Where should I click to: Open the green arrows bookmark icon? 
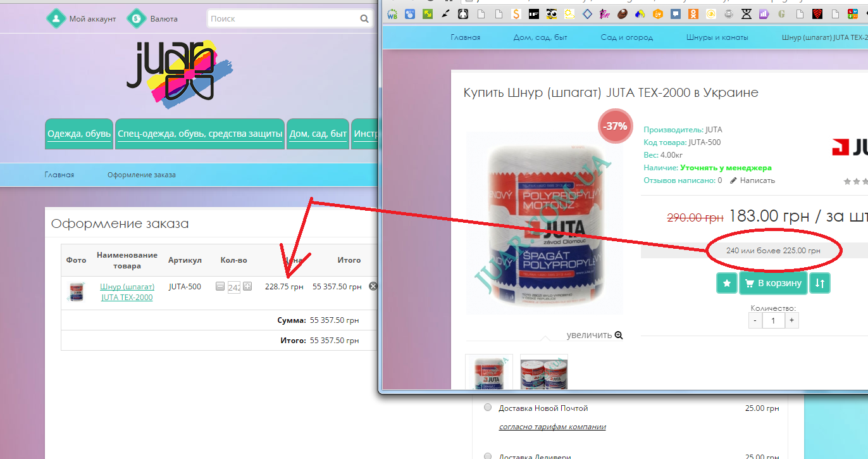[428, 14]
